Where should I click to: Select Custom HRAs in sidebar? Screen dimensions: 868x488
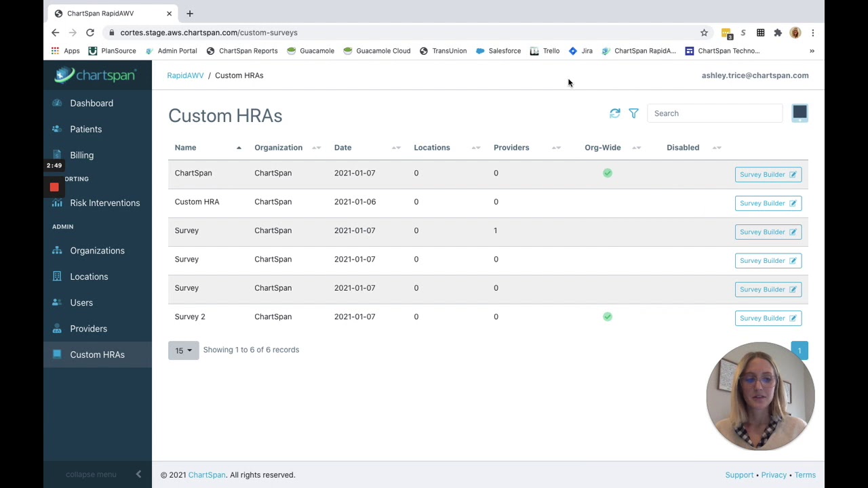pyautogui.click(x=97, y=354)
